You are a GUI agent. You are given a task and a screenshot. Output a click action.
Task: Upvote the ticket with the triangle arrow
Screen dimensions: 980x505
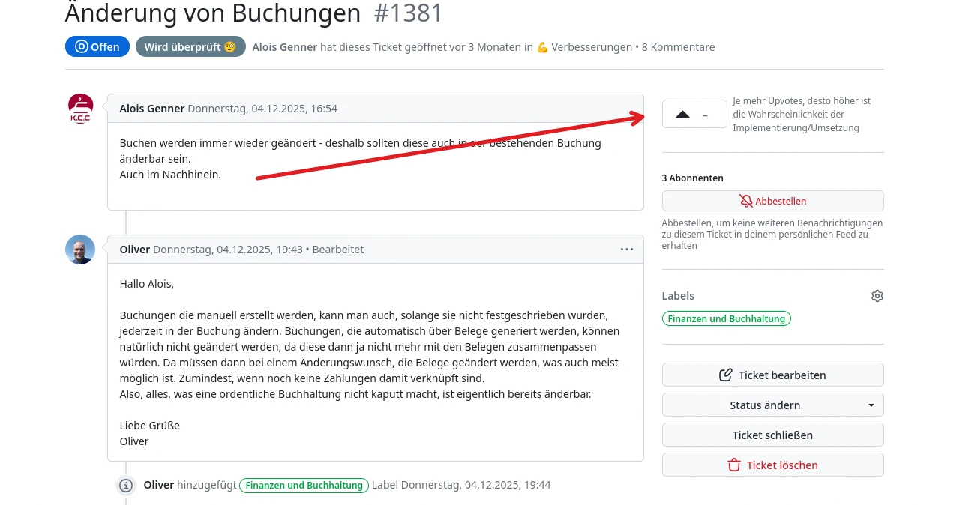click(x=682, y=115)
